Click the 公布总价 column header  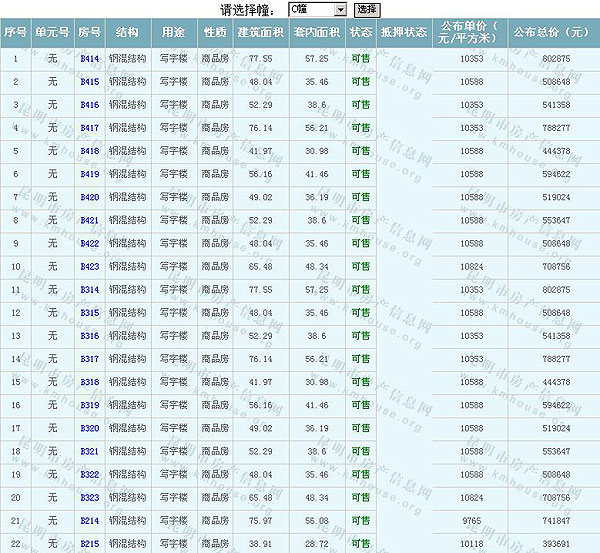[550, 33]
